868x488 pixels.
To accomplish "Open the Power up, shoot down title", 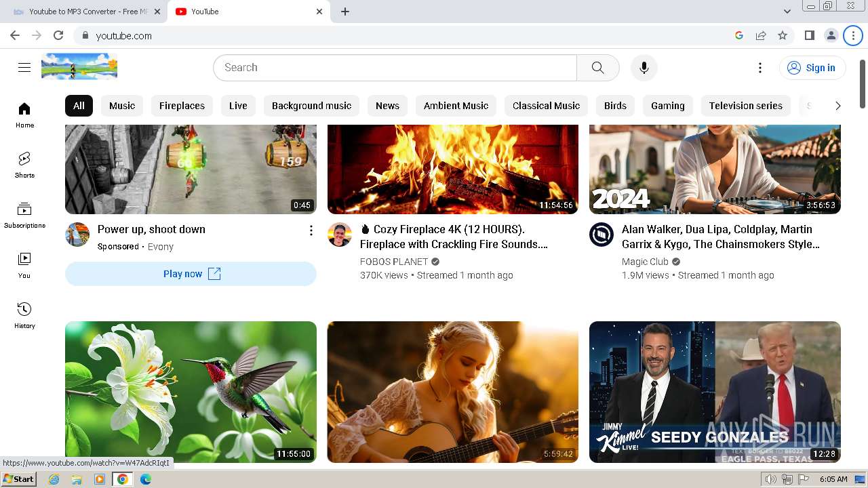I will point(151,229).
